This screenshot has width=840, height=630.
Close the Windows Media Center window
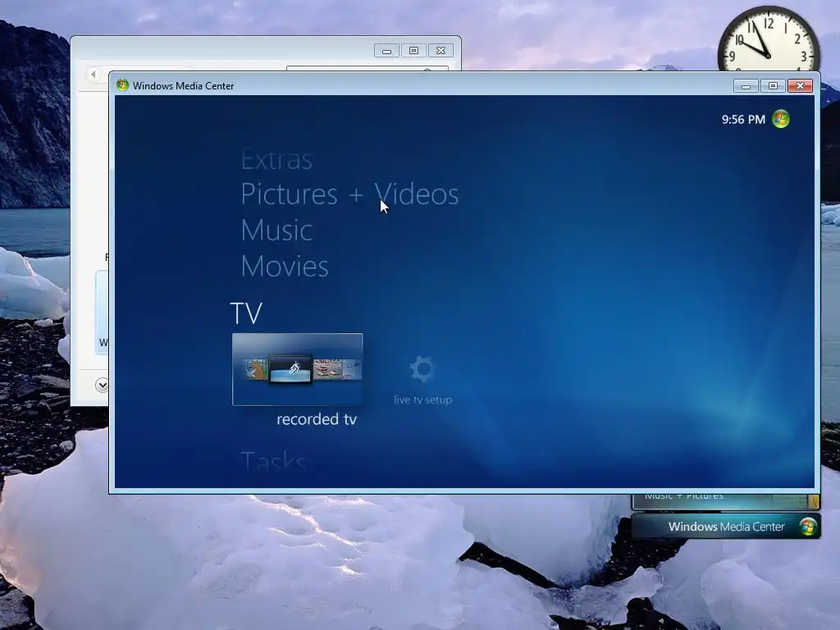[x=801, y=85]
